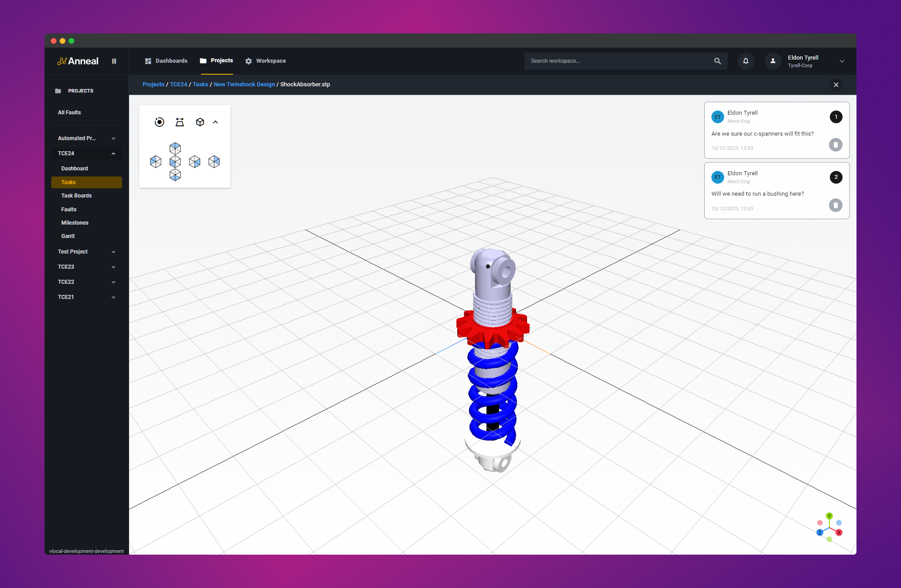Click the PROJECTS sidebar header

81,91
